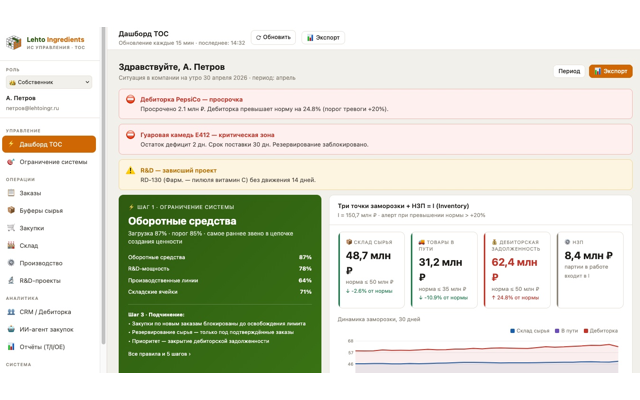Click the people icon beside CRM / Дебиторка

coord(11,312)
